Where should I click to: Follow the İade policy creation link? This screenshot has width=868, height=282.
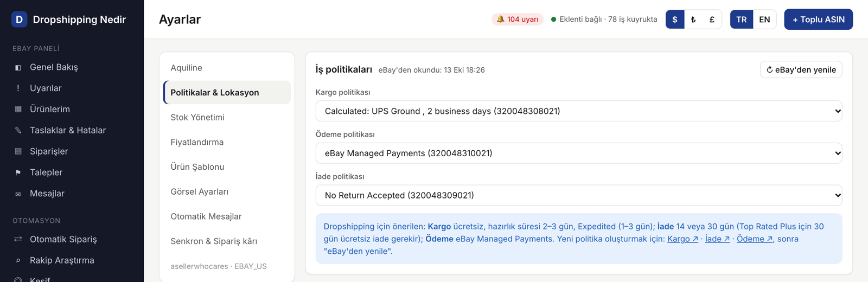(717, 239)
